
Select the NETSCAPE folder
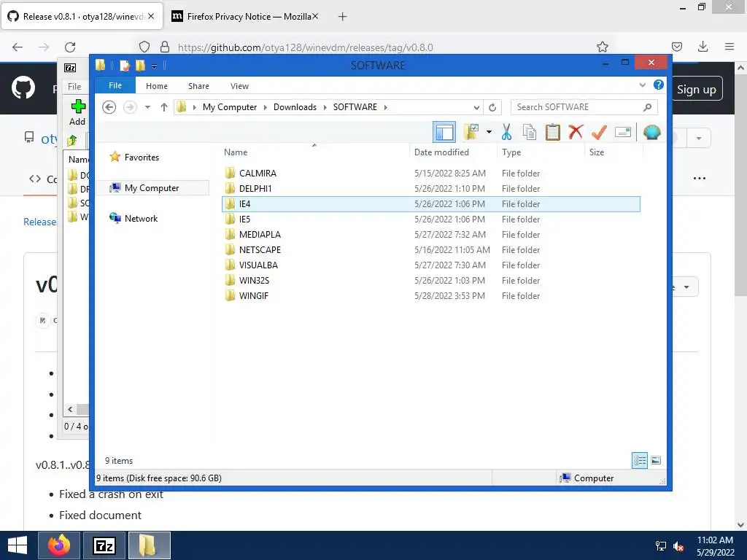click(x=431, y=249)
